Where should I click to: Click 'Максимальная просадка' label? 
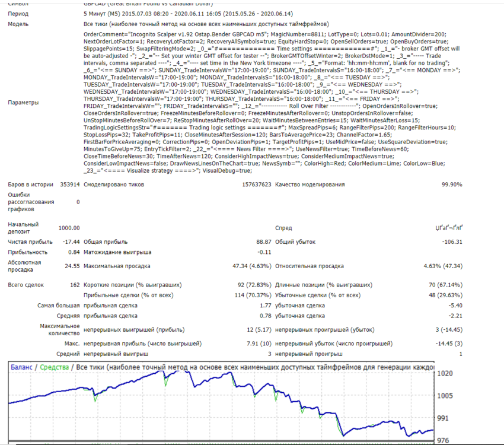click(x=117, y=266)
